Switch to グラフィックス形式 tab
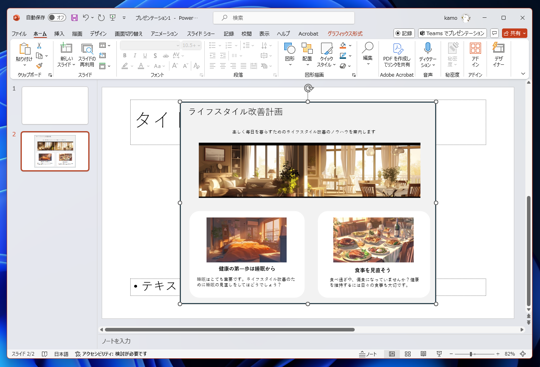The height and width of the screenshot is (367, 540). [x=345, y=33]
